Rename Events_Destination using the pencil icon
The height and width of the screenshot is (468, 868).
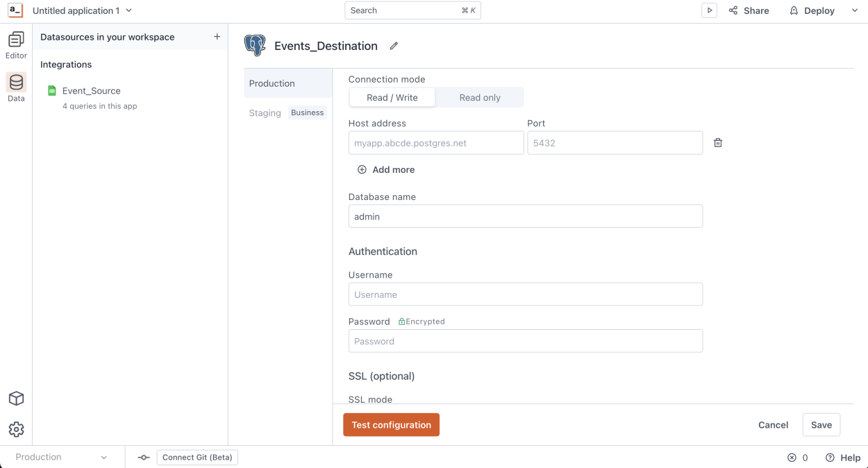(394, 46)
